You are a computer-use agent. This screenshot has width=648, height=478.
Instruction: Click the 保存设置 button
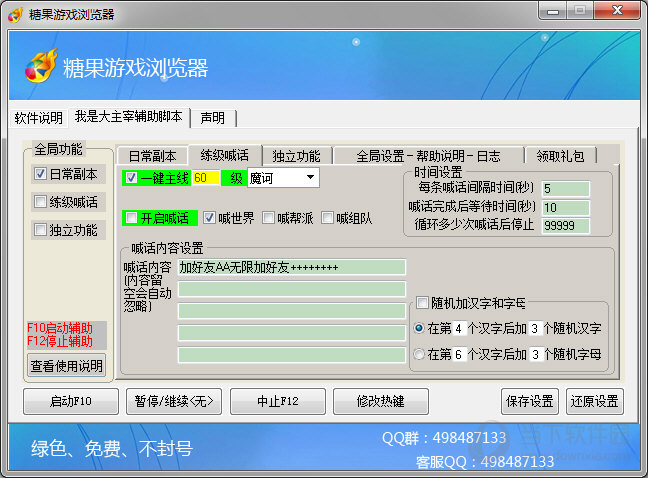(x=530, y=401)
